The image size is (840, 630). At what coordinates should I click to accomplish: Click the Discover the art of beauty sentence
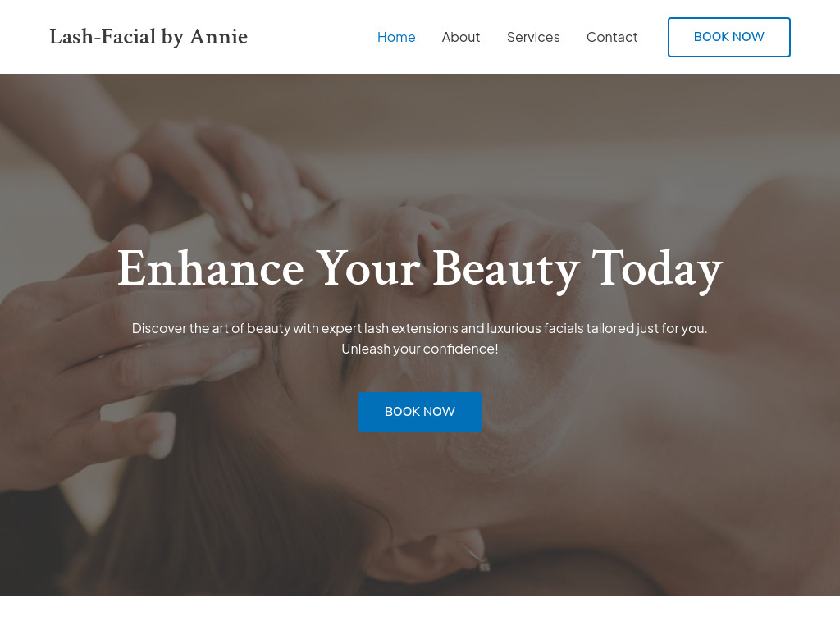[x=419, y=328]
